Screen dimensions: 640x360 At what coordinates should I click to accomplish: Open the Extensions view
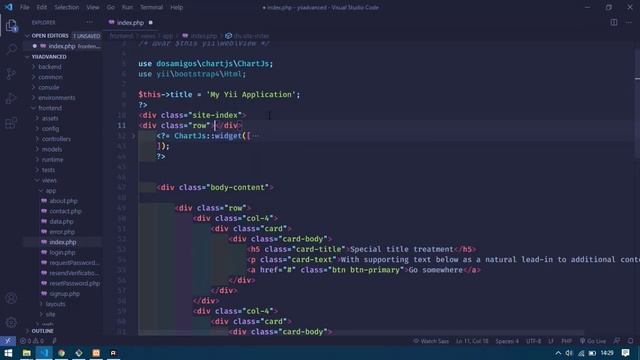pos(11,123)
